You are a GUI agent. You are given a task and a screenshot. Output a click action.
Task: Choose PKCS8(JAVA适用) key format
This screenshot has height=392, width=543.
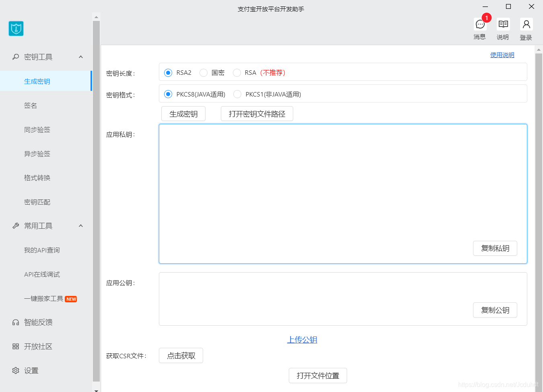pyautogui.click(x=168, y=94)
